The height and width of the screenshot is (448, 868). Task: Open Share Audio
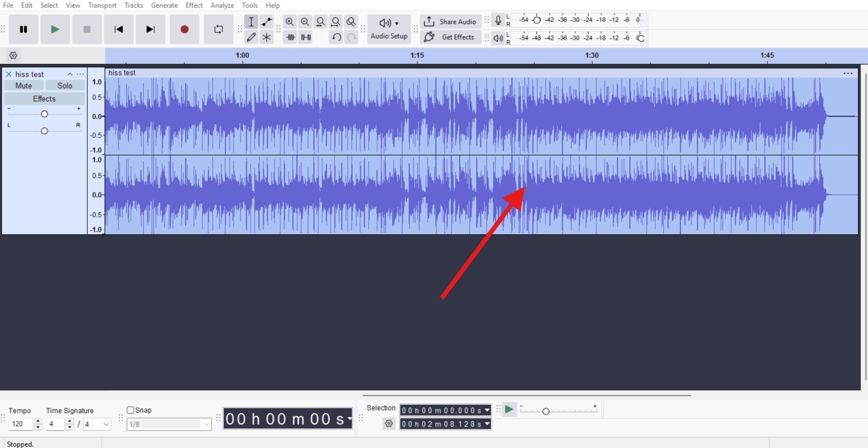pos(450,21)
